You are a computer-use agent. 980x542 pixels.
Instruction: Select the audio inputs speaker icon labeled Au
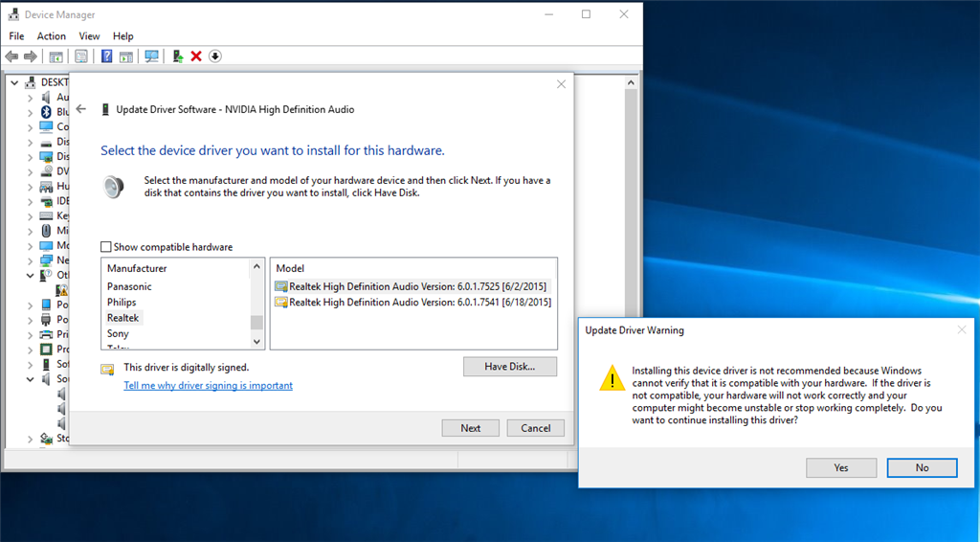46,97
